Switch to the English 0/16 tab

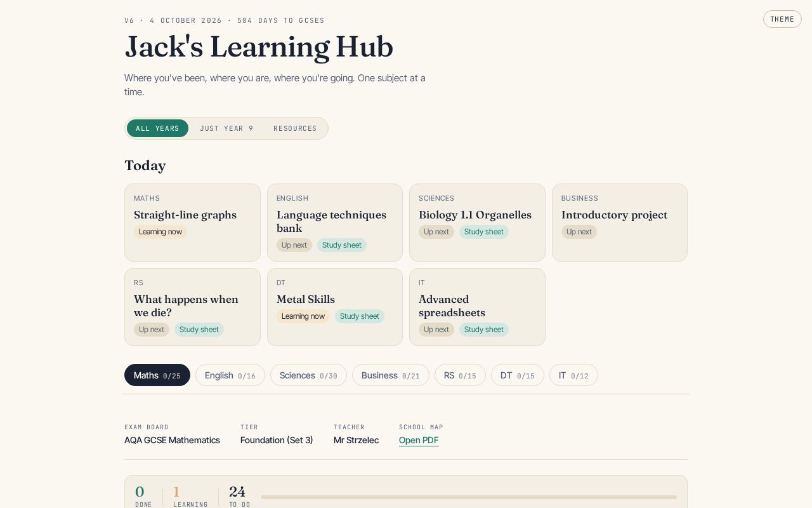tap(230, 375)
